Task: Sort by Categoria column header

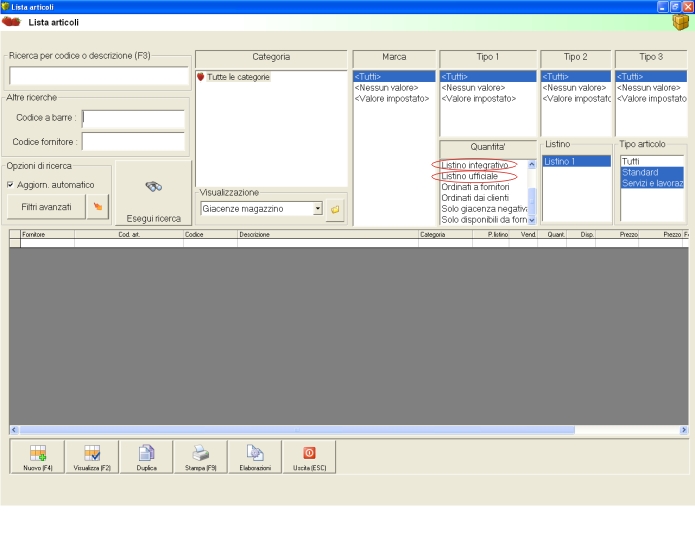Action: click(x=445, y=235)
